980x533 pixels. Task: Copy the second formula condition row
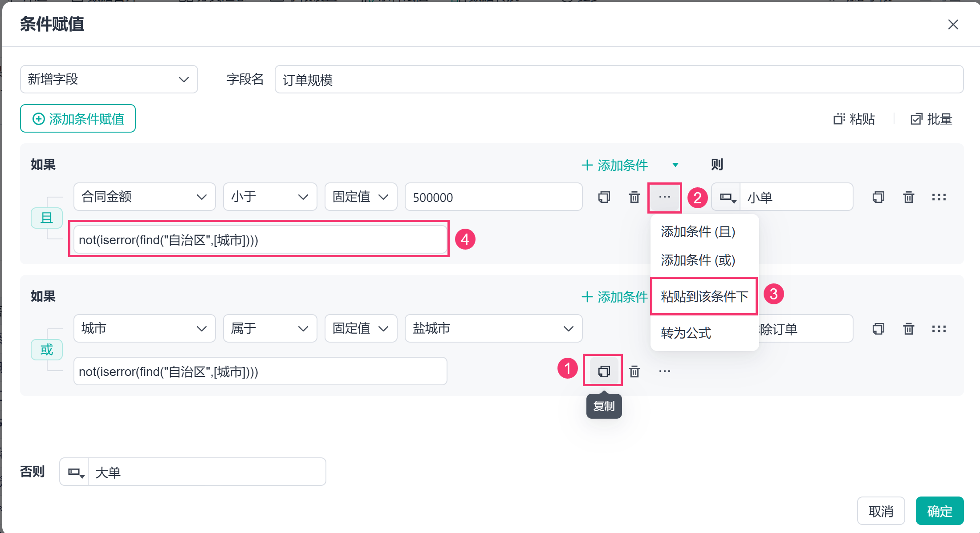[604, 371]
